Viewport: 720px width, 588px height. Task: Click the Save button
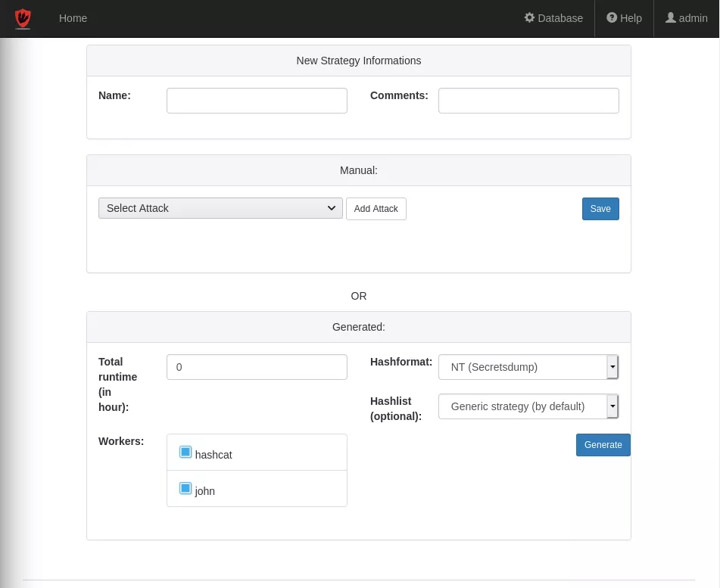[600, 209]
